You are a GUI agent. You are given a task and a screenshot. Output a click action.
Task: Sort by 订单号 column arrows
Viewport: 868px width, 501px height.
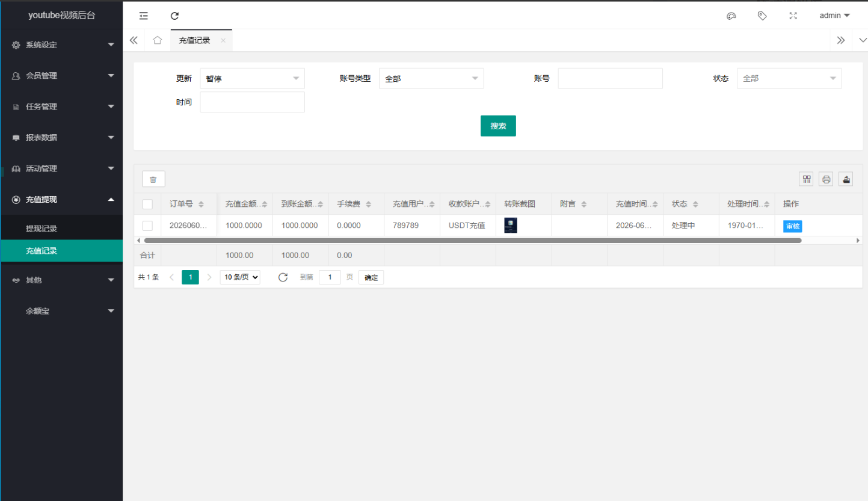point(201,204)
